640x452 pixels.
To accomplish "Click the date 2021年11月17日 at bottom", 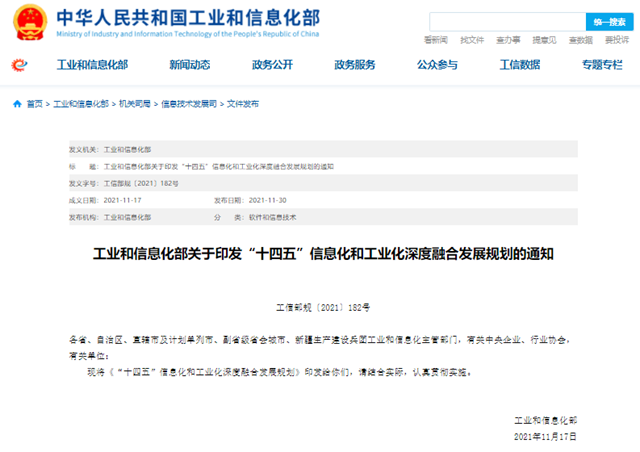I will point(545,437).
